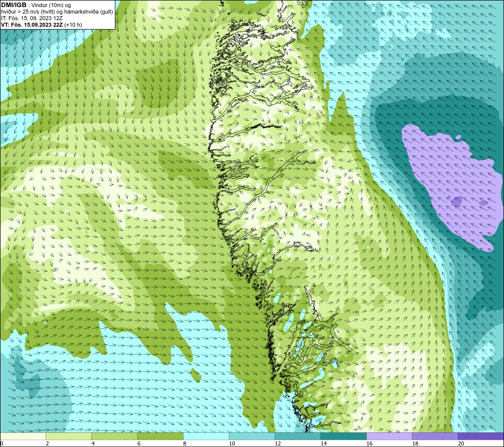This screenshot has height=447, width=504.
Task: Click the '18' tick label on the scale
Action: point(415,443)
